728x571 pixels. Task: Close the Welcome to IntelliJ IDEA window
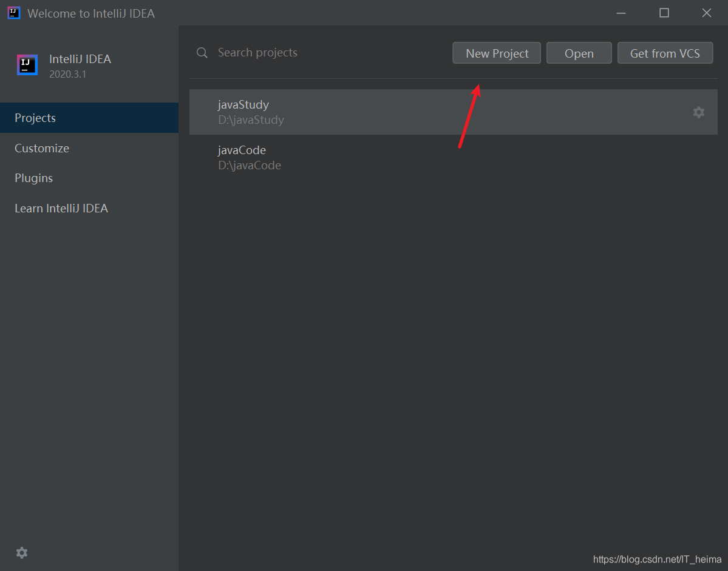click(x=707, y=13)
